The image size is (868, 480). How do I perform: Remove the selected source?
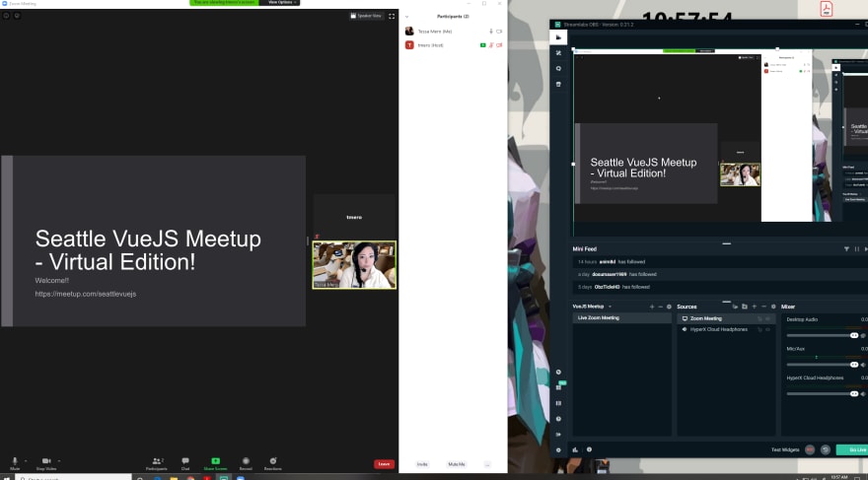click(763, 307)
